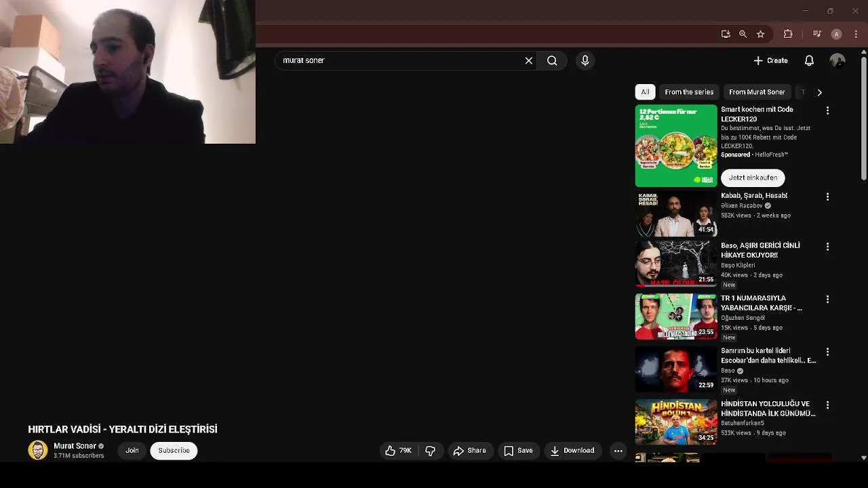Click the video title HIRTLAR VADİSİ
The width and height of the screenshot is (868, 488).
123,429
